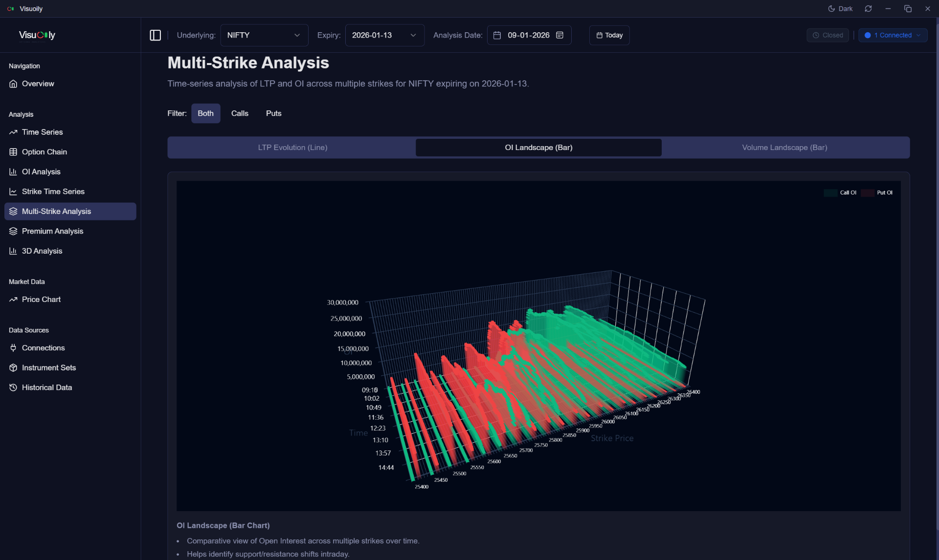
Task: Open the Underlying dropdown showing NIFTY
Action: 264,35
